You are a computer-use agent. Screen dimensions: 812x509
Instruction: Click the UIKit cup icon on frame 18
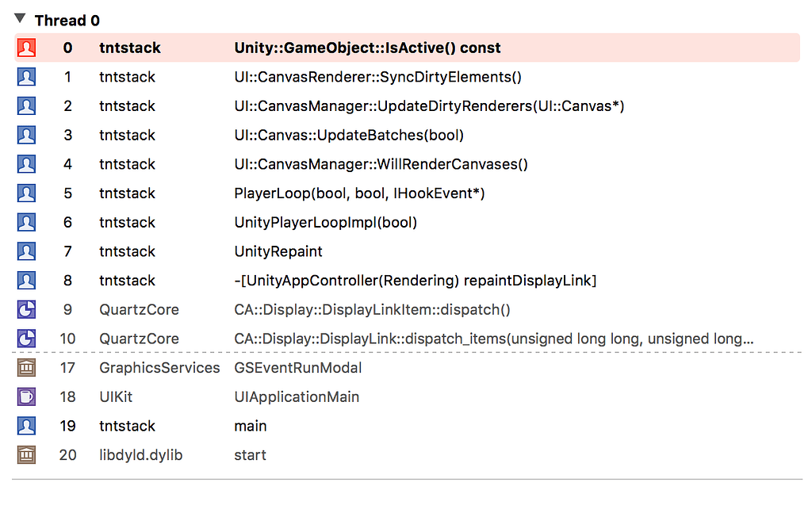26,396
